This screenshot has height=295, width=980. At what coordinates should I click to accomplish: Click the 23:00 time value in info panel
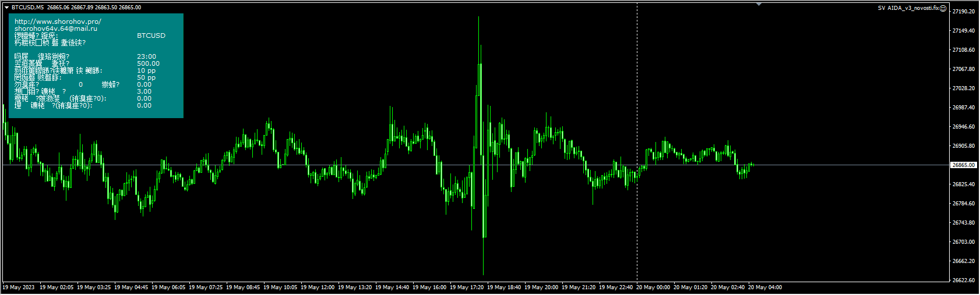[x=146, y=56]
